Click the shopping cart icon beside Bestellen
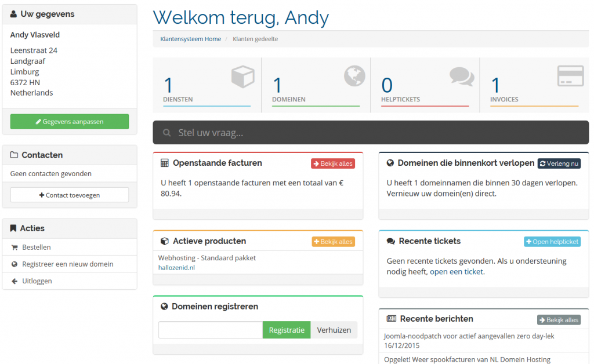594x364 pixels. [15, 247]
